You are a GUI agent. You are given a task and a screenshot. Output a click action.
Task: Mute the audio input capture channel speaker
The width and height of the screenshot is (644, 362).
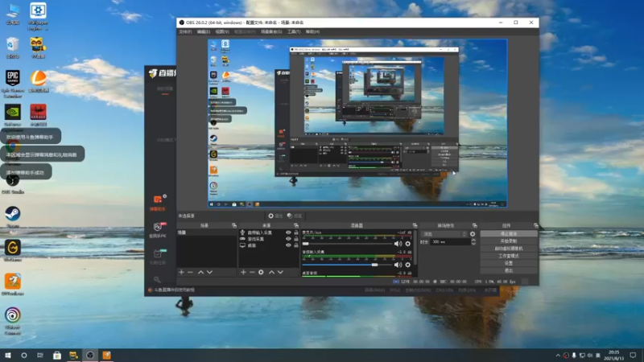[398, 265]
